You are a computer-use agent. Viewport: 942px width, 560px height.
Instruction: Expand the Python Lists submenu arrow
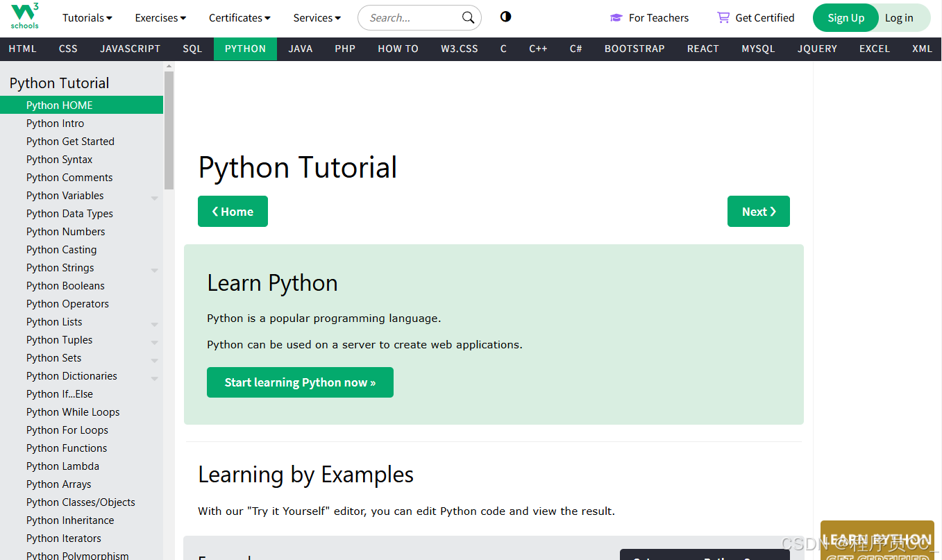pos(154,325)
